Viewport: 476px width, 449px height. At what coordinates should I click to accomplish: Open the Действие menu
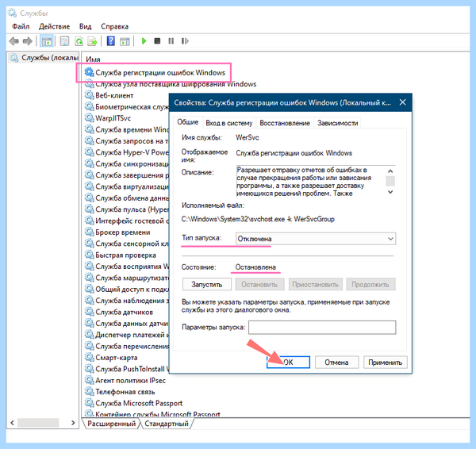point(54,26)
